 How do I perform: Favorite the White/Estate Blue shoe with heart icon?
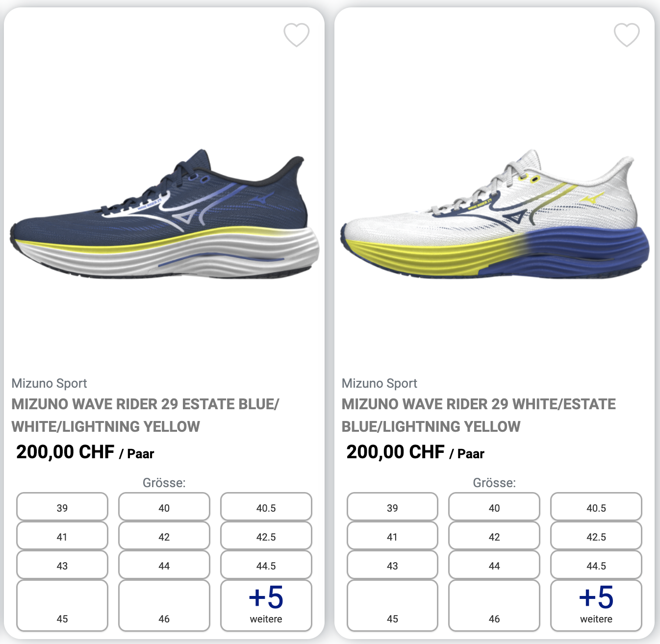pyautogui.click(x=627, y=35)
